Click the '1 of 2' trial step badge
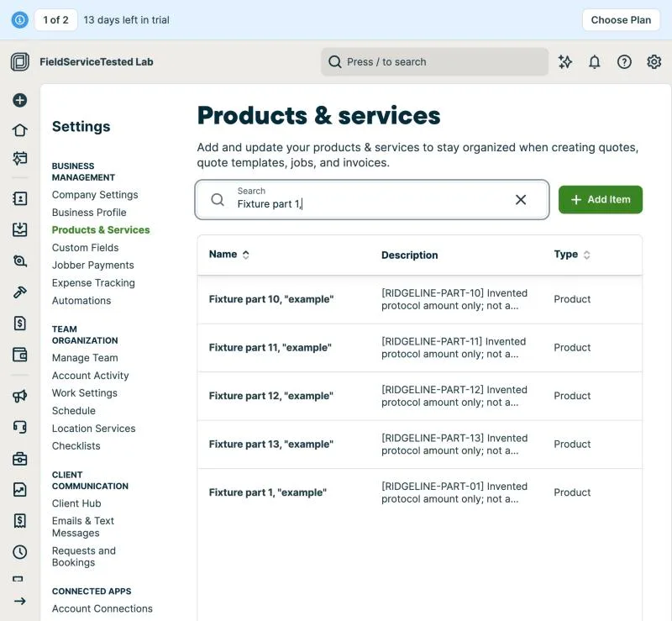The height and width of the screenshot is (621, 672). click(55, 19)
